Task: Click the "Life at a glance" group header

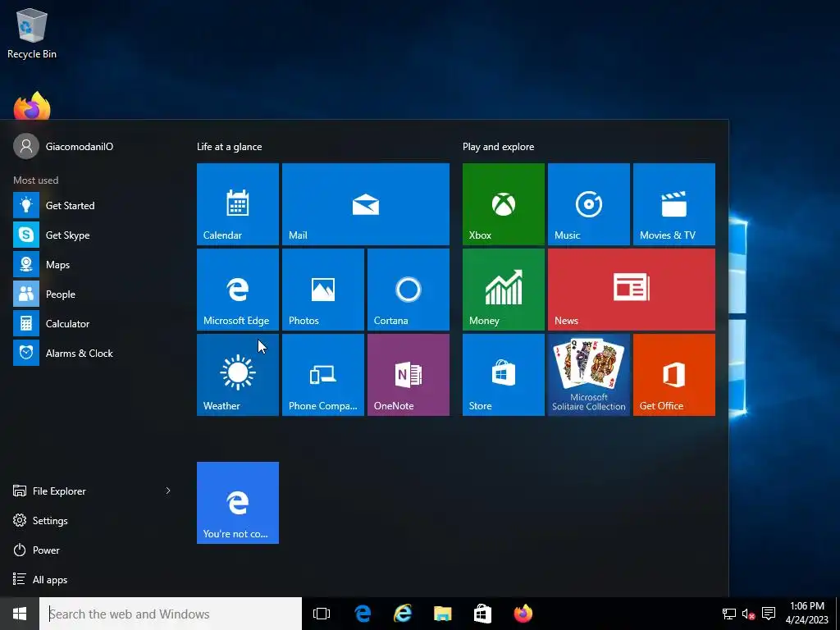Action: (230, 146)
